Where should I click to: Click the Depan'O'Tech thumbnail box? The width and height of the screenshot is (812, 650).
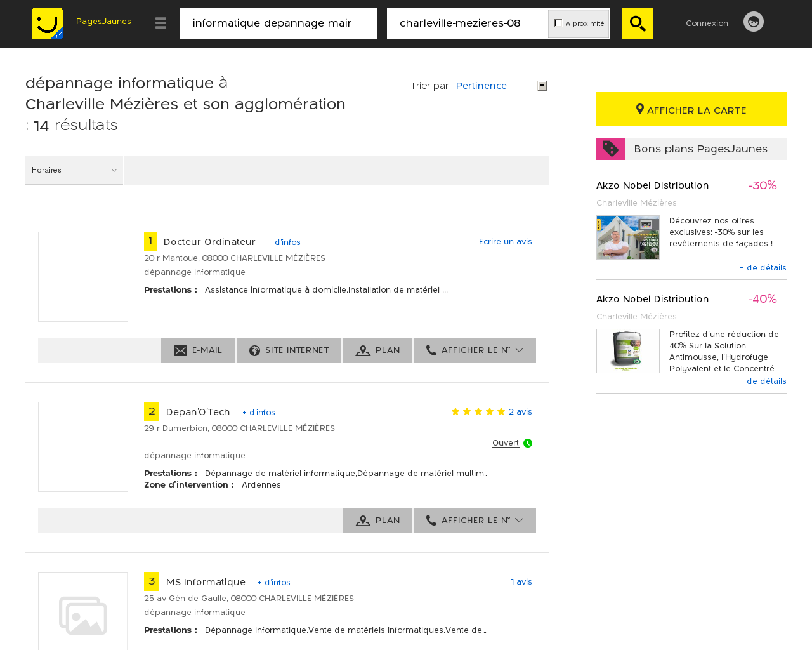point(83,447)
